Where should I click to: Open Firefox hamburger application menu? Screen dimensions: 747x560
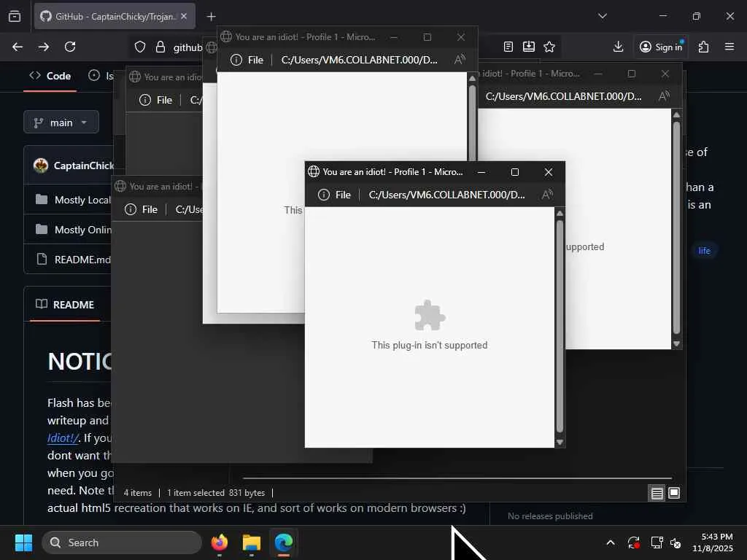coord(729,47)
